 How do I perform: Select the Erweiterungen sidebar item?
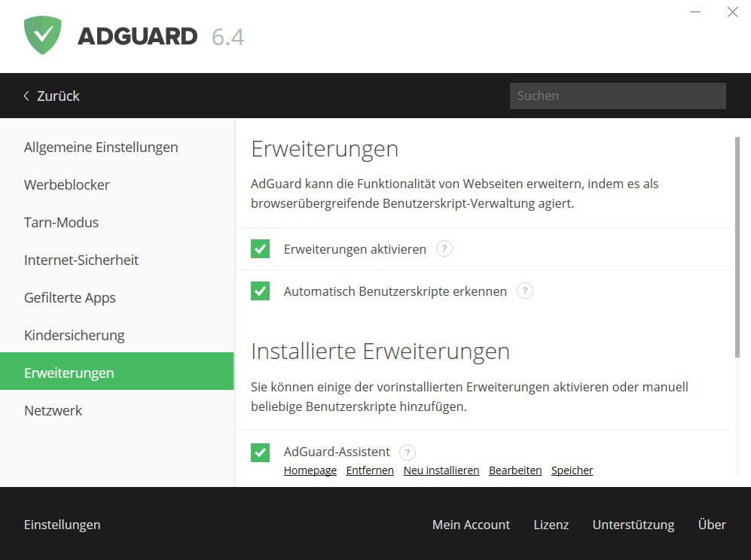[118, 371]
